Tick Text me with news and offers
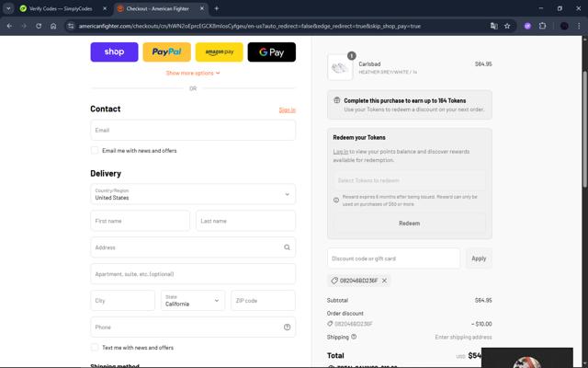This screenshot has width=588, height=368. [x=95, y=348]
